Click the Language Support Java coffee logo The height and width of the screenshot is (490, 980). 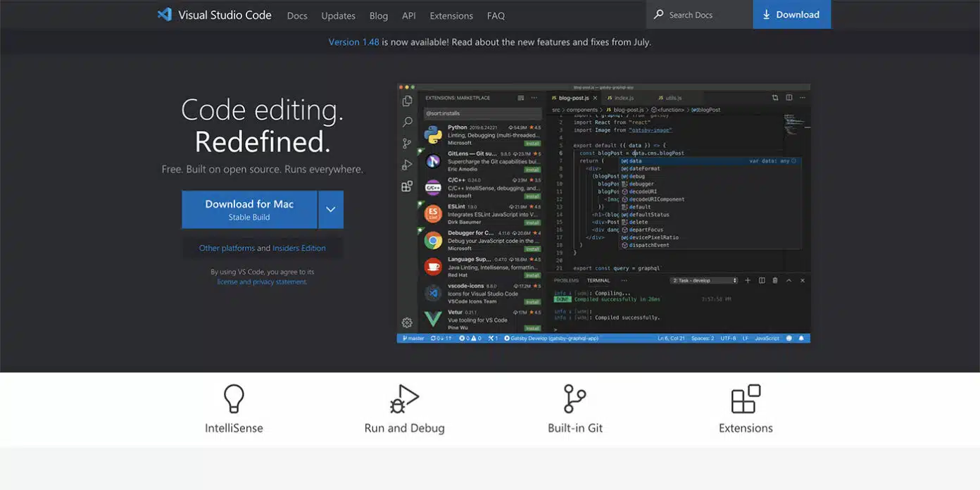click(x=433, y=267)
